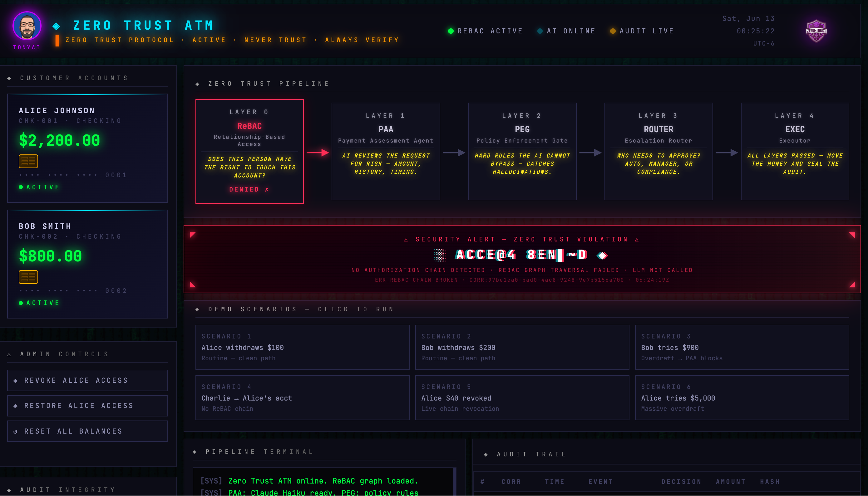Click Alice Johnson's green ACTIVE indicator dot
Viewport: 868px width, 496px height.
click(x=21, y=187)
